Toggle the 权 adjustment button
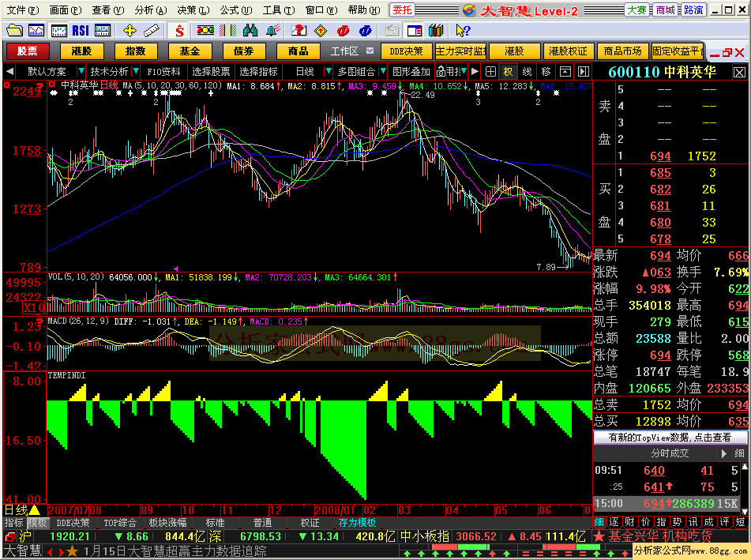 (x=508, y=72)
